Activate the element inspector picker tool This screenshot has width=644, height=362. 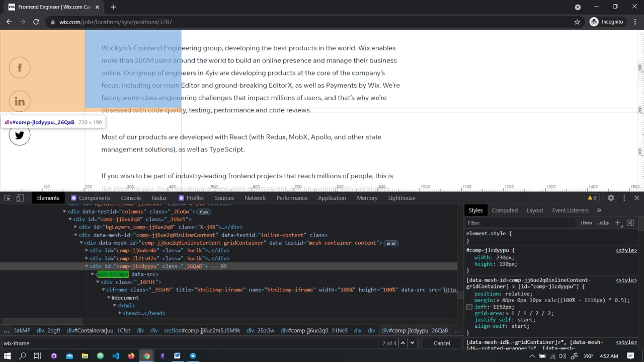(x=8, y=198)
